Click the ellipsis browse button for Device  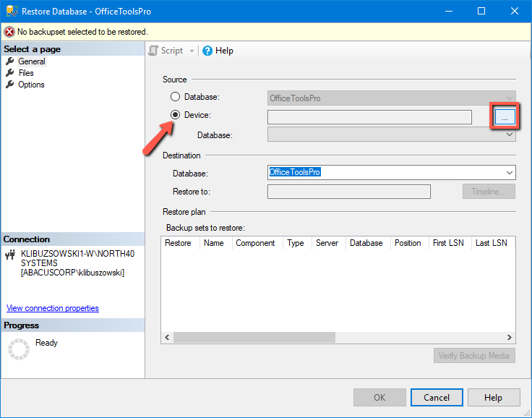click(505, 117)
